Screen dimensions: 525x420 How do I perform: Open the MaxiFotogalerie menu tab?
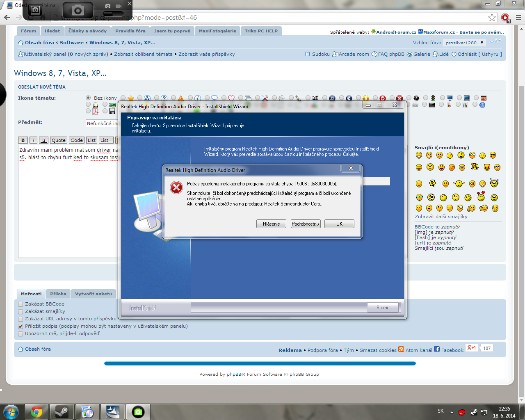click(x=217, y=31)
